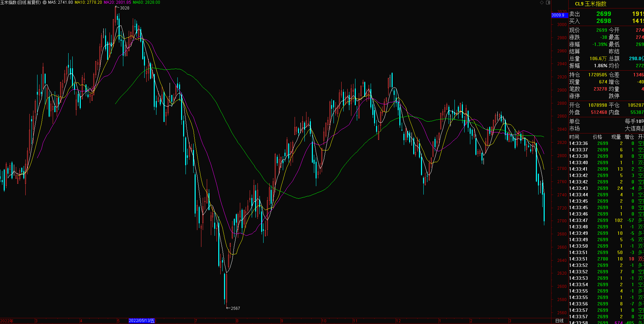Click the 现价 value 2699

coord(601,30)
